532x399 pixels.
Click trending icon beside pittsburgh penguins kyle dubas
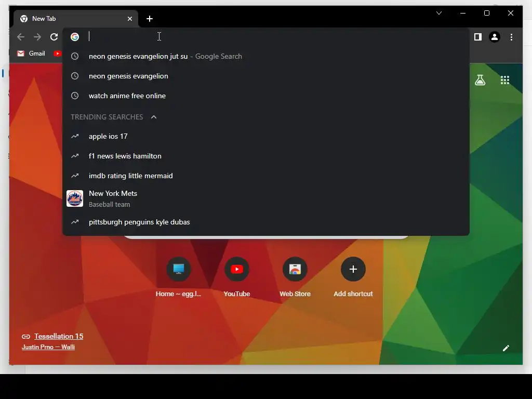75,222
